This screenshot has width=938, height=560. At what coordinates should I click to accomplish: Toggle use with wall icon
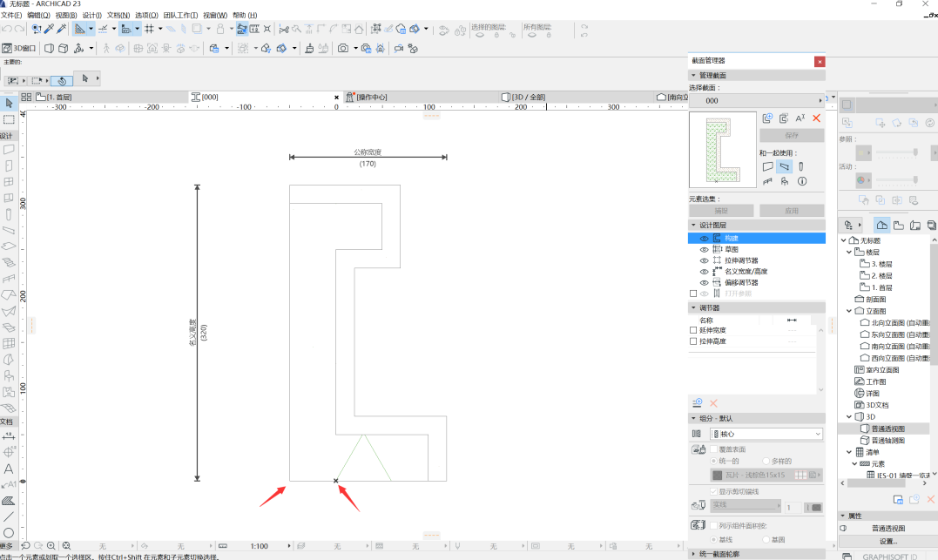coord(767,167)
